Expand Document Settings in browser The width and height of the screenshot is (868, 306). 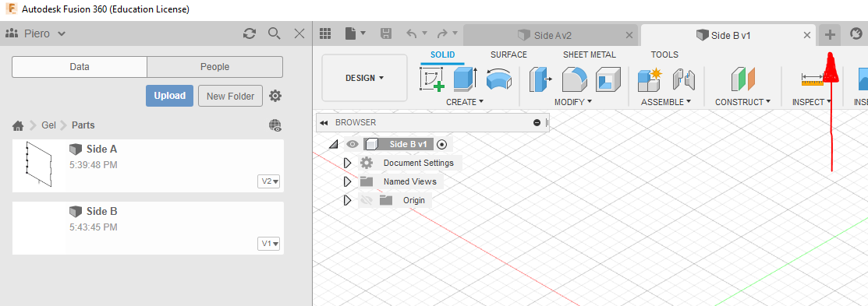347,163
